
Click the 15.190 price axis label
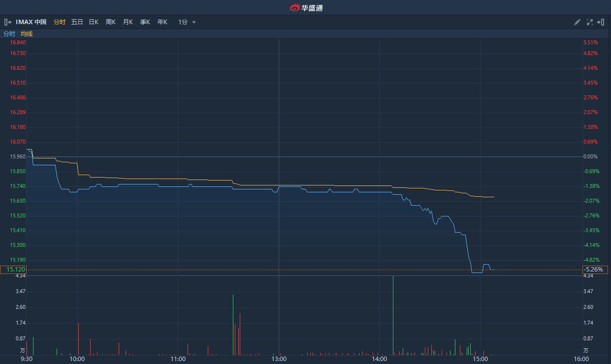18,260
